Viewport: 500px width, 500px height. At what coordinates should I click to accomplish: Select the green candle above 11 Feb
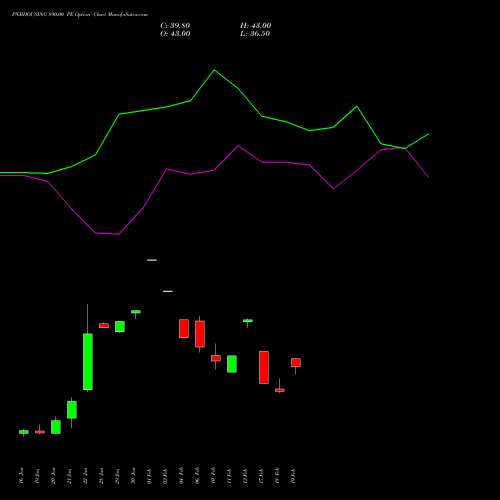coord(232,364)
